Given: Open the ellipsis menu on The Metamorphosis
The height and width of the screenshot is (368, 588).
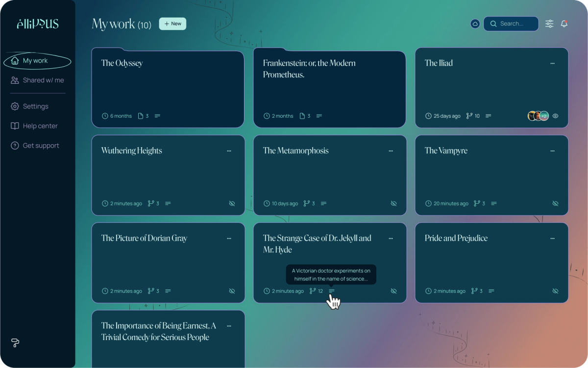Looking at the screenshot, I should 391,151.
